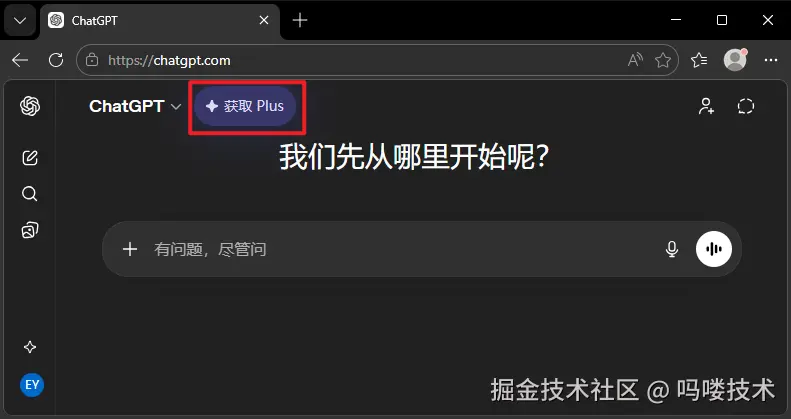Screen dimensions: 791x419
Task: Expand the ChatGPT model selector dropdown
Action: tap(135, 106)
